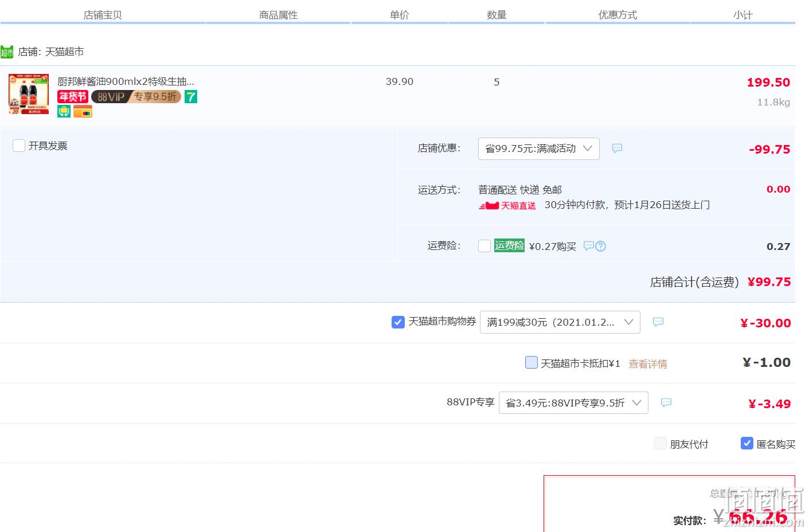Click the 小计 column header
This screenshot has width=809, height=532.
pos(742,15)
